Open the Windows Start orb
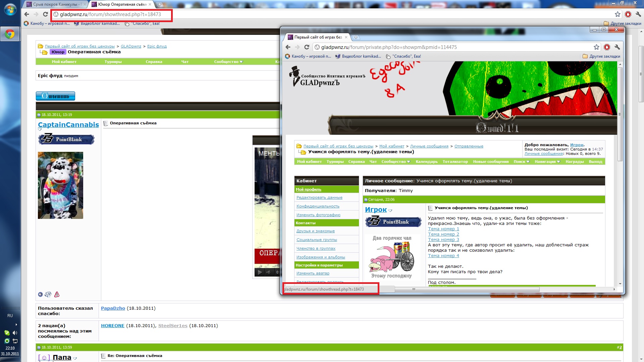 point(10,9)
